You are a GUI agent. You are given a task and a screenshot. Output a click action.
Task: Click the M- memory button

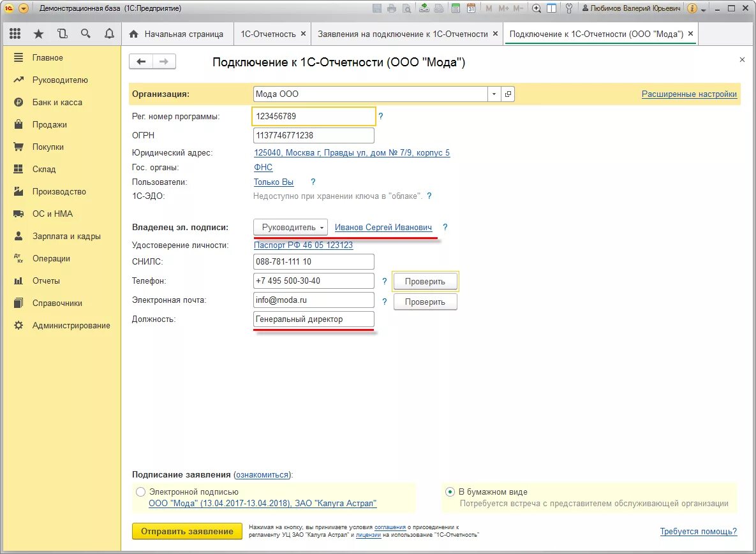tap(518, 8)
